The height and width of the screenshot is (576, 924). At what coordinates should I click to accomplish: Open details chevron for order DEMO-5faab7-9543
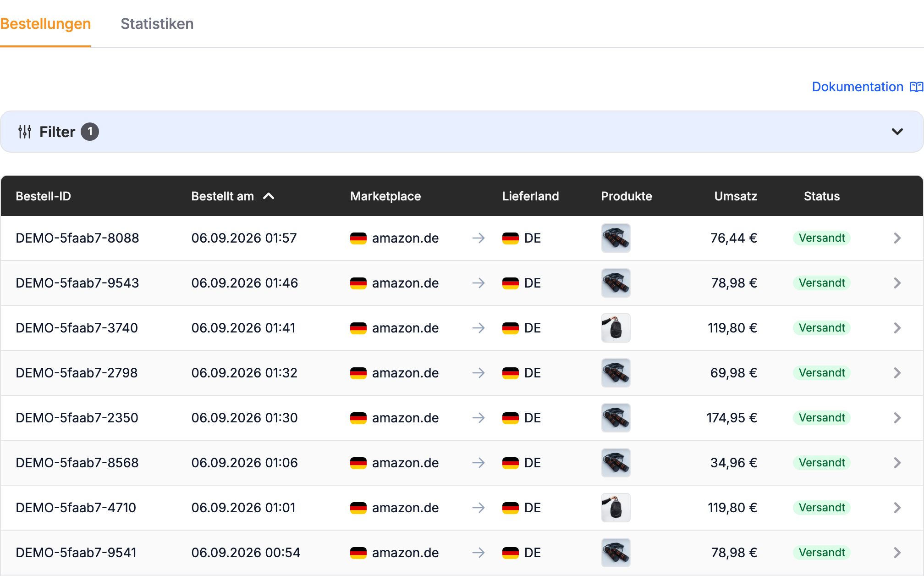[897, 283]
